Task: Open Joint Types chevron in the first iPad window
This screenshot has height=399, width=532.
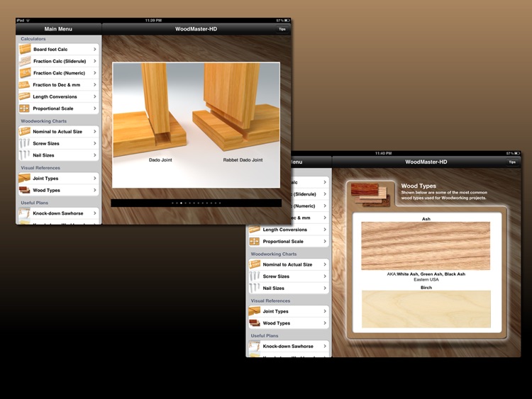Action: (94, 179)
